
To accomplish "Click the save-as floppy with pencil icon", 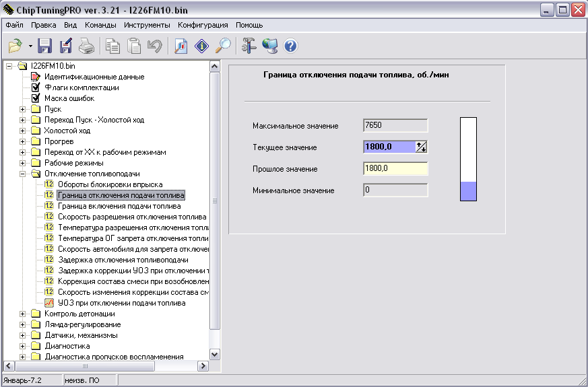I will pos(66,46).
